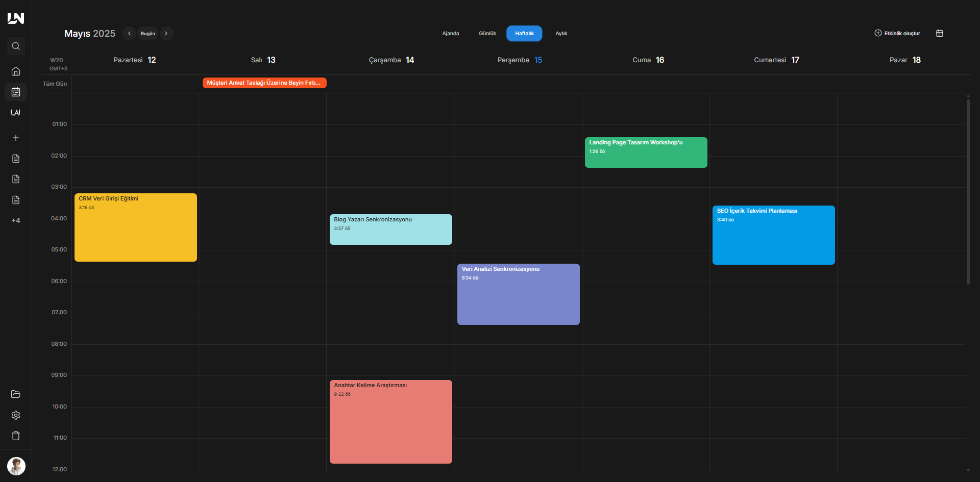Screen dimensions: 980x482
Task: Open the calendar icon in the sidebar
Action: (16, 92)
